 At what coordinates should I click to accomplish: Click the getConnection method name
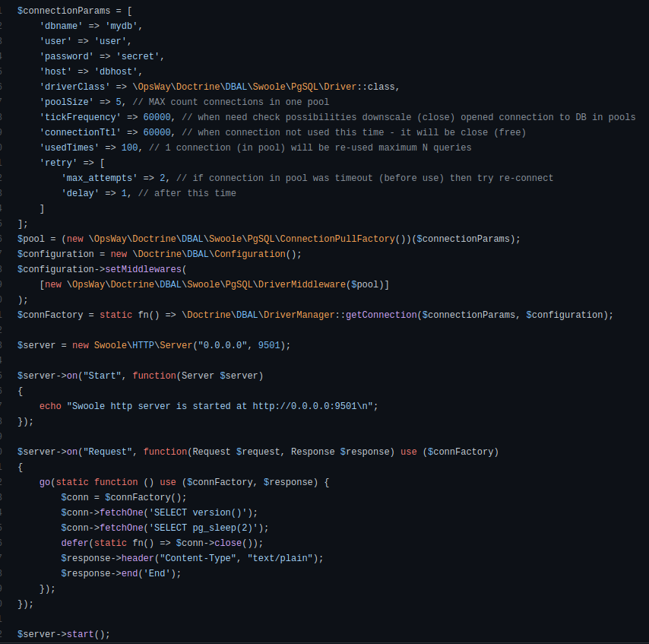coord(381,316)
